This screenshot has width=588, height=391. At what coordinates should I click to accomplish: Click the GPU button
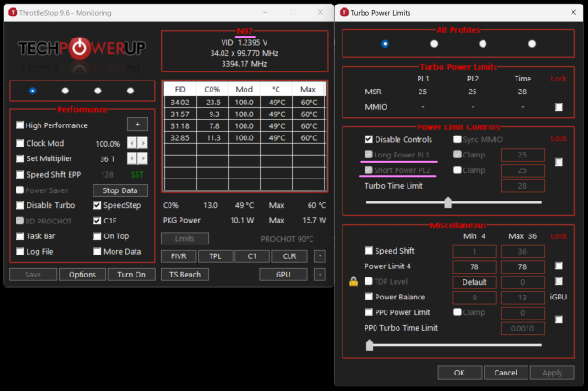click(x=283, y=275)
